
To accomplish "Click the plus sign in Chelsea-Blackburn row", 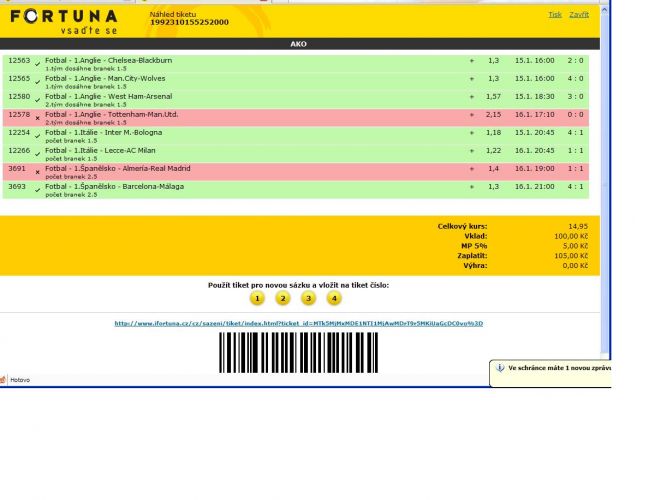I will [472, 61].
